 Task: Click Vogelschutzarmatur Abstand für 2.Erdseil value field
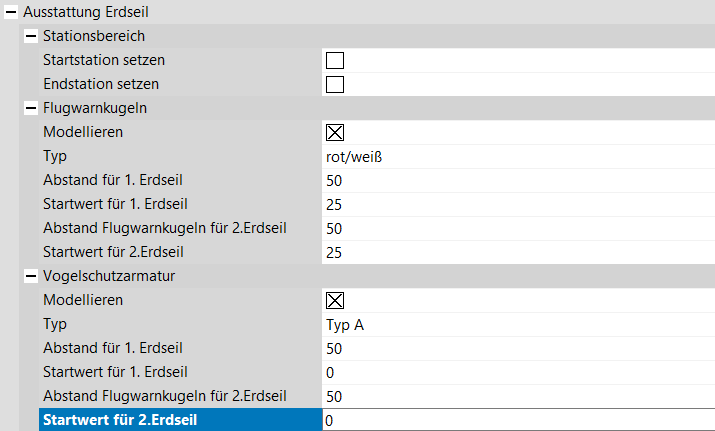(x=516, y=396)
